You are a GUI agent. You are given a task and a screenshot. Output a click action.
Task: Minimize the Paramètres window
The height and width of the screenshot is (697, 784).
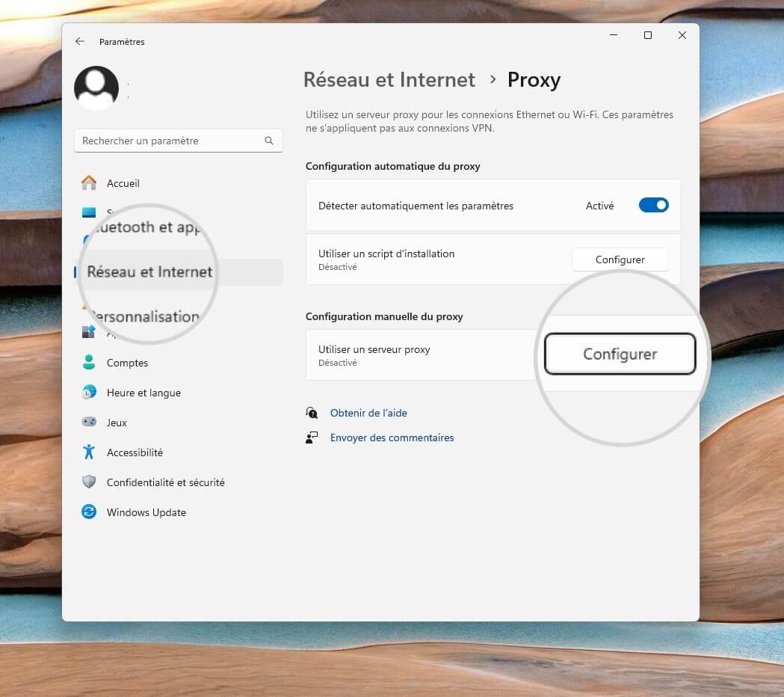tap(614, 35)
